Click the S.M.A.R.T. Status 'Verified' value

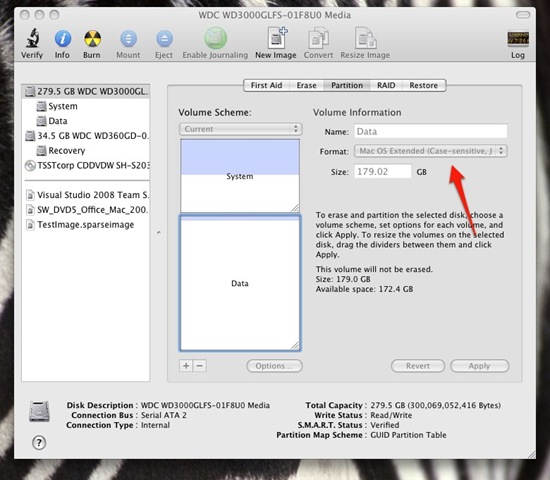click(x=385, y=425)
